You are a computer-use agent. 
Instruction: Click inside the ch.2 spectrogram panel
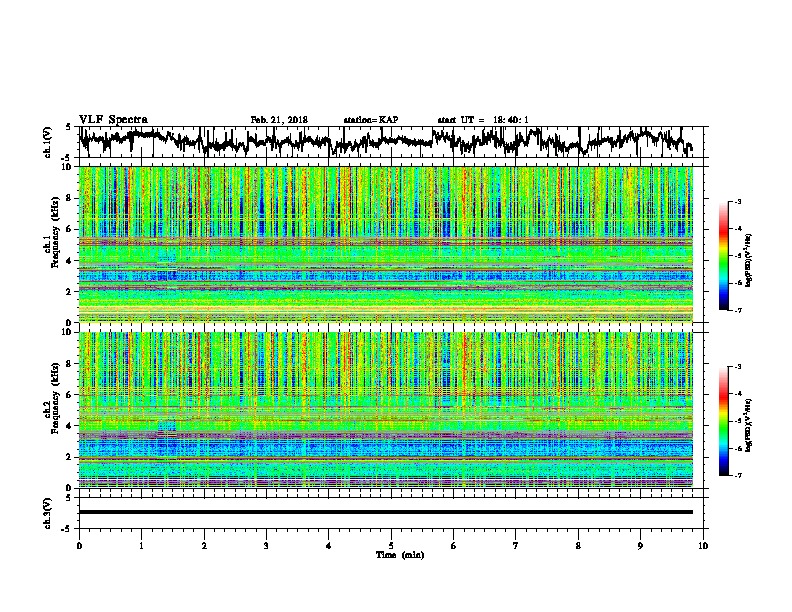386,410
